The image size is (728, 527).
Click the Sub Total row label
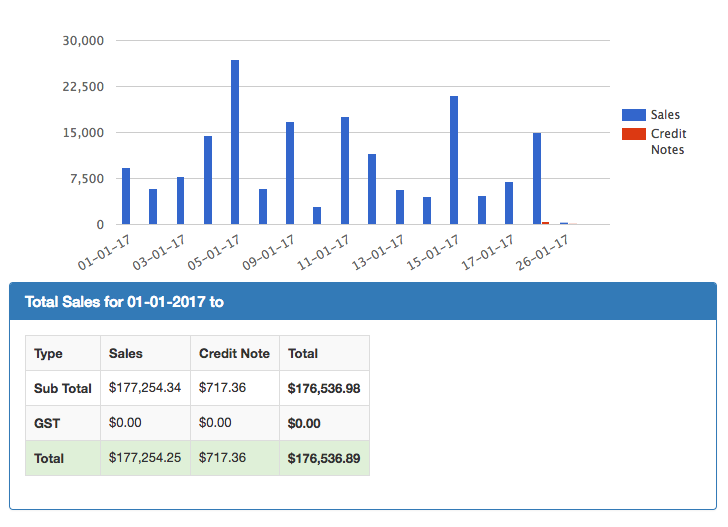62,388
